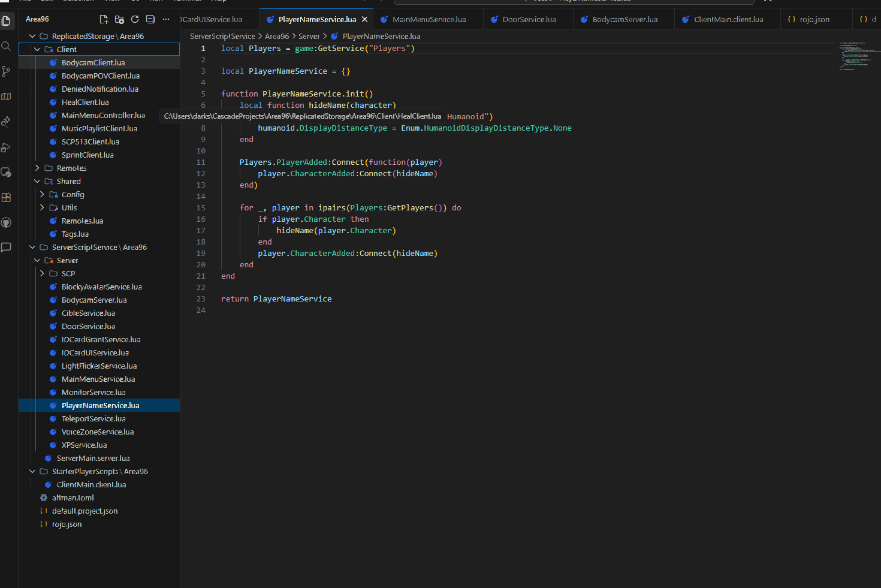Image resolution: width=881 pixels, height=588 pixels.
Task: Click the New File icon in Explorer
Action: (x=104, y=19)
